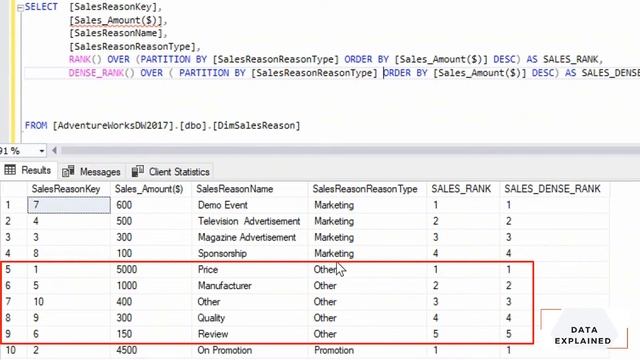
Task: Click the Results tab grid icon
Action: click(x=10, y=170)
